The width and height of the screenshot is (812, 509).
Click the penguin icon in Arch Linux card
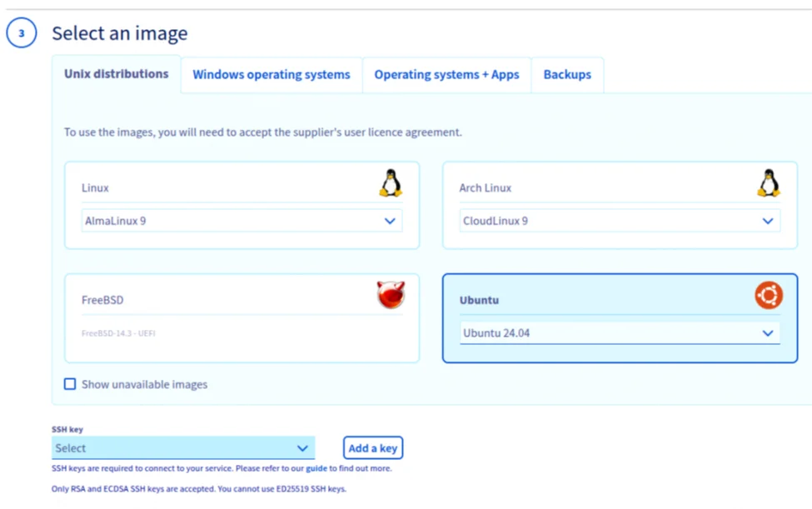point(768,183)
